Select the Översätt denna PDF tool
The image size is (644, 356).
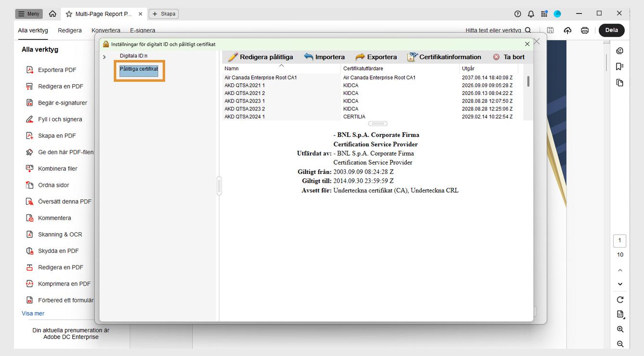[x=58, y=201]
